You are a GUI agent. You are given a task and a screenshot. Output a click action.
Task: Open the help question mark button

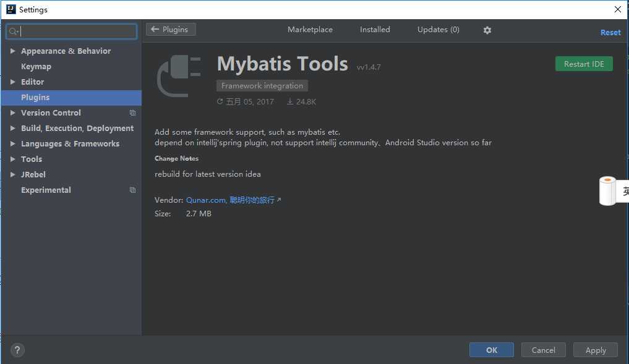click(x=17, y=350)
